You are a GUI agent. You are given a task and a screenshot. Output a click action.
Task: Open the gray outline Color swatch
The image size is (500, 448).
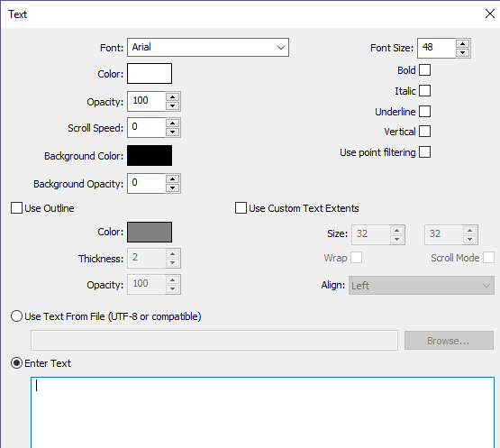(150, 232)
